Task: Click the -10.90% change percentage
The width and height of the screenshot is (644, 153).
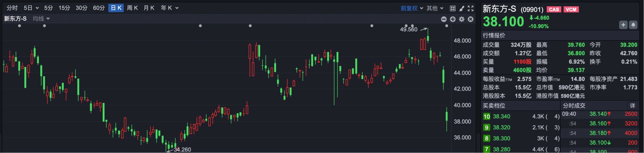Action: point(539,26)
